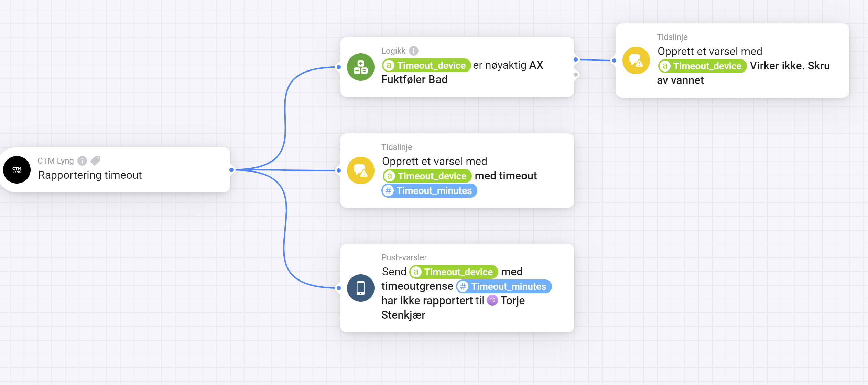Click the grey false output dot on the Logikk card

[x=576, y=75]
